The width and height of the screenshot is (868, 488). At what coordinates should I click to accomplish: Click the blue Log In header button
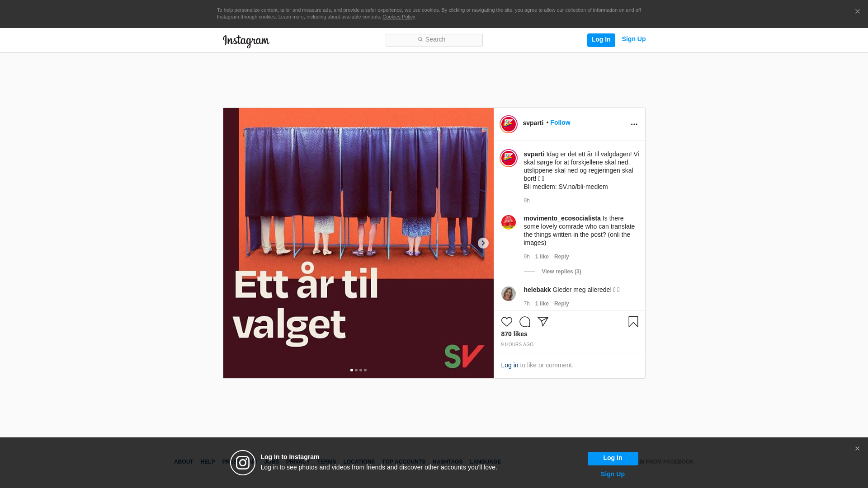(x=601, y=40)
